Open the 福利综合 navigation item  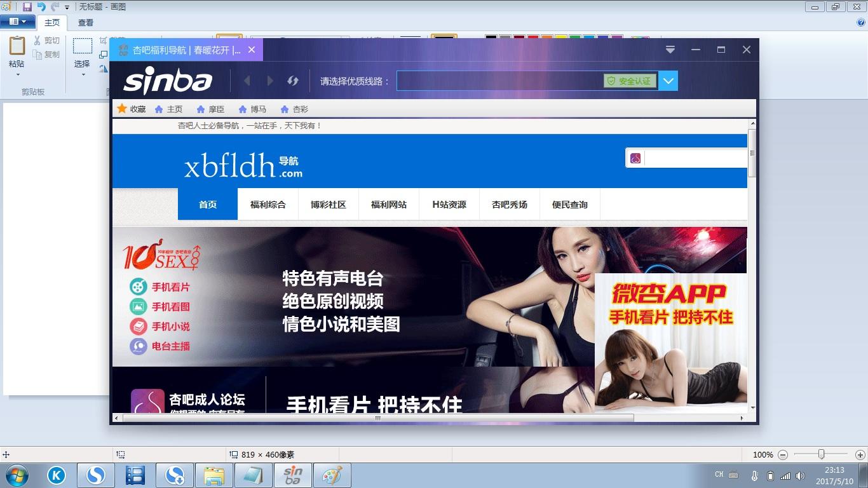point(268,205)
